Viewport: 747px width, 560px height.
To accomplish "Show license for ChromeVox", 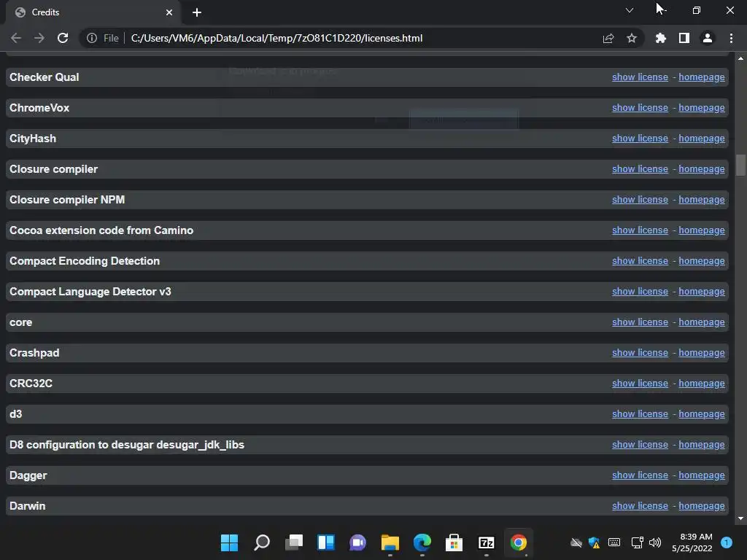I will tap(640, 108).
